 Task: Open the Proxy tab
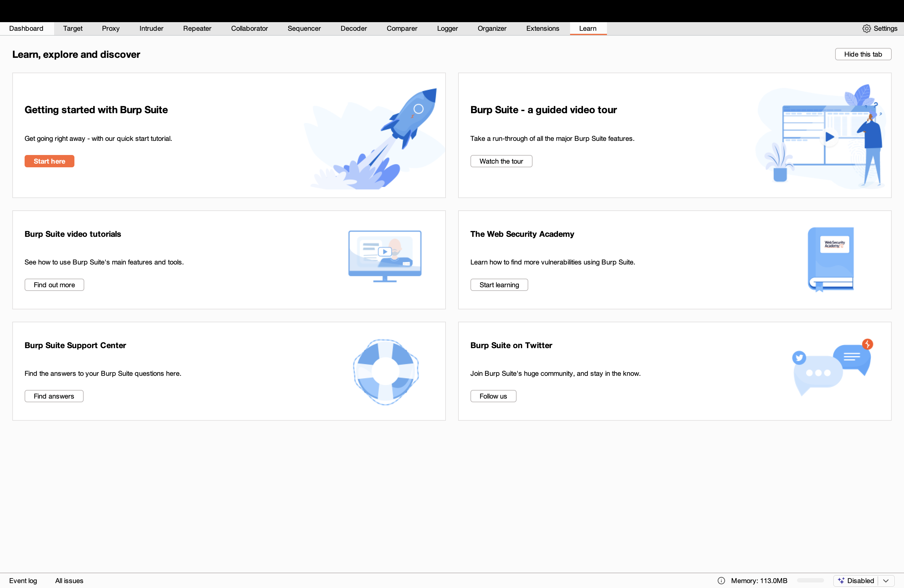point(110,29)
